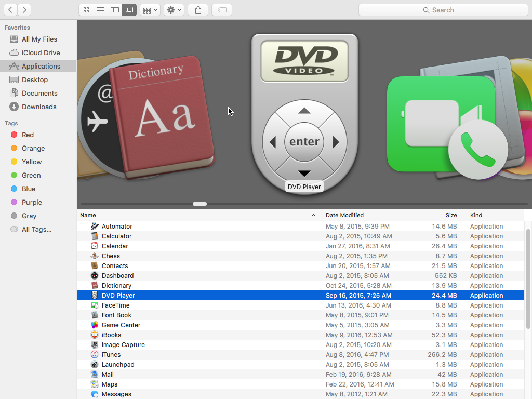Open iCloud Drive in sidebar

click(x=38, y=52)
